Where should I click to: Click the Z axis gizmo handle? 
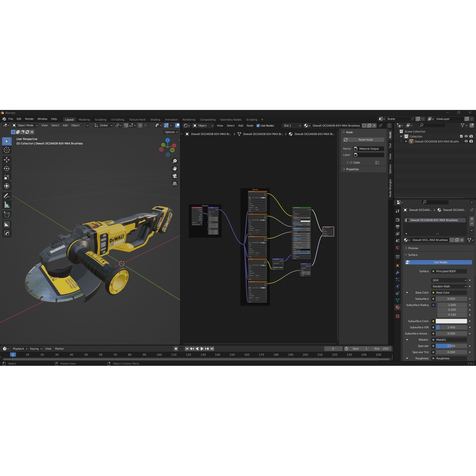pos(168,140)
